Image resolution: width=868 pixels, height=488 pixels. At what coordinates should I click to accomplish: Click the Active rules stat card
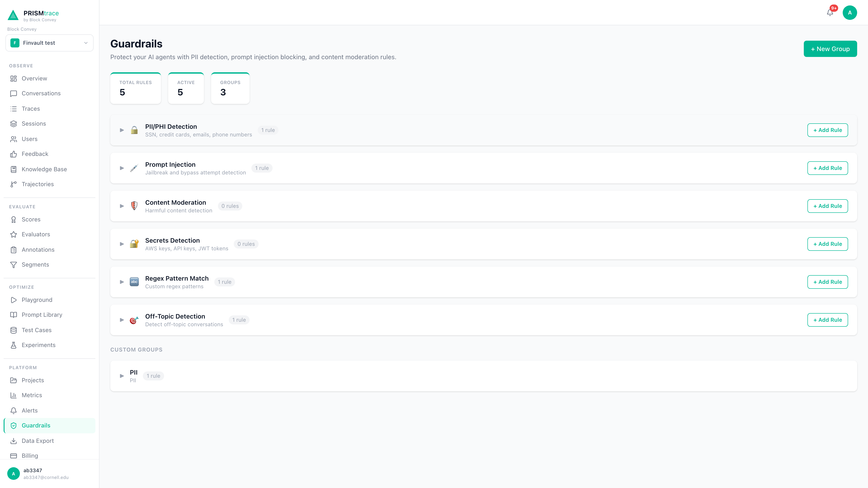point(186,88)
